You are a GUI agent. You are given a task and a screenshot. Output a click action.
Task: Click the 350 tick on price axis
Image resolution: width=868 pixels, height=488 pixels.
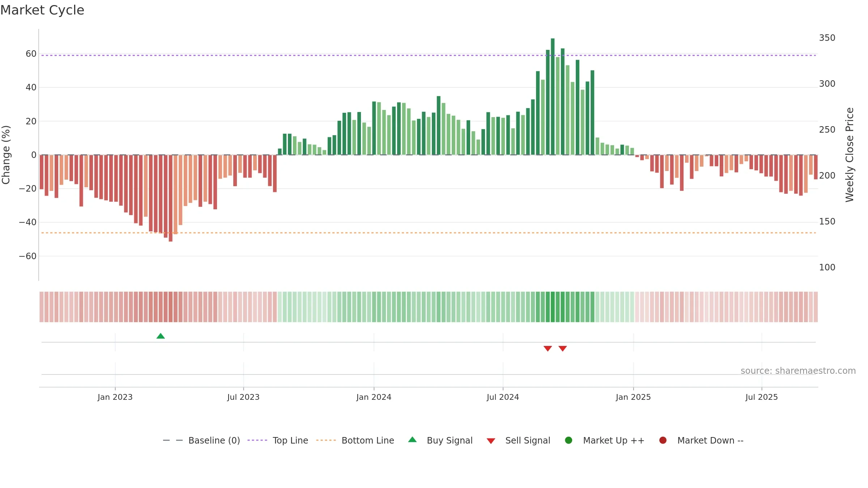(827, 38)
